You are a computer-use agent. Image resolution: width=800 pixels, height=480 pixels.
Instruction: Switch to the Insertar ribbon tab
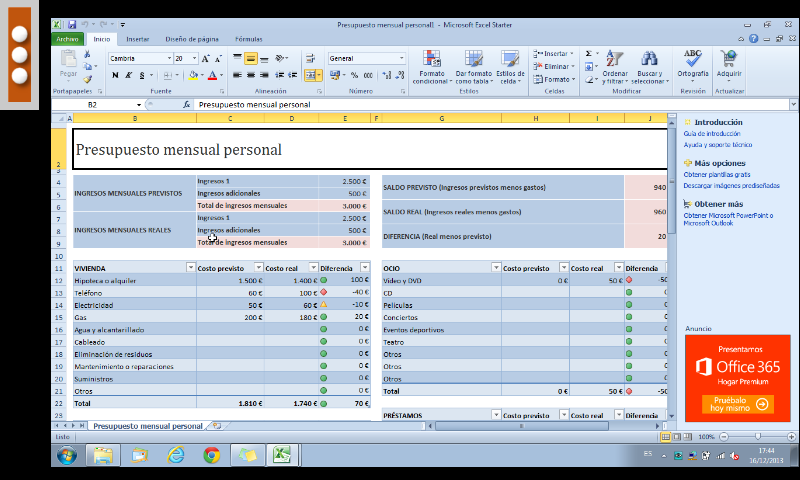coord(138,39)
